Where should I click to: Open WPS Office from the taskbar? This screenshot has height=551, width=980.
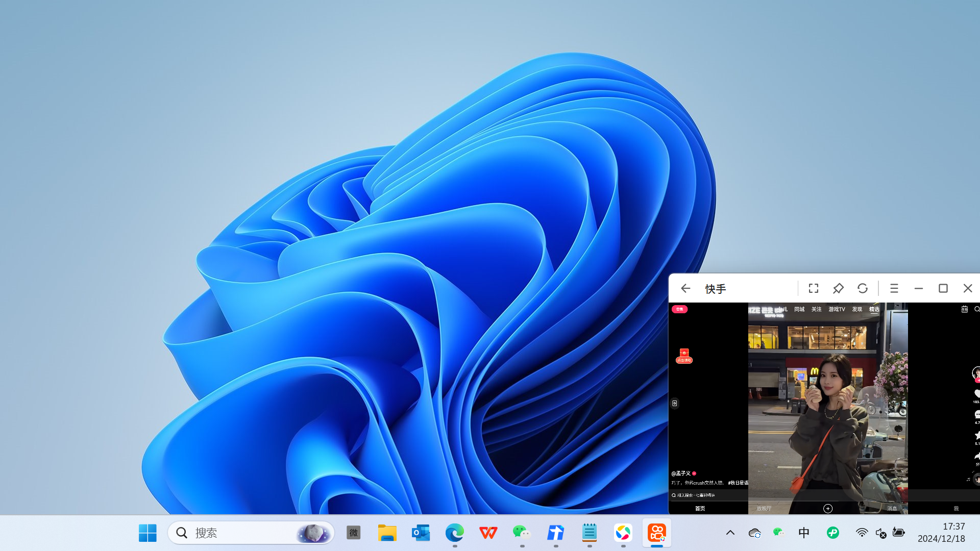pyautogui.click(x=488, y=533)
